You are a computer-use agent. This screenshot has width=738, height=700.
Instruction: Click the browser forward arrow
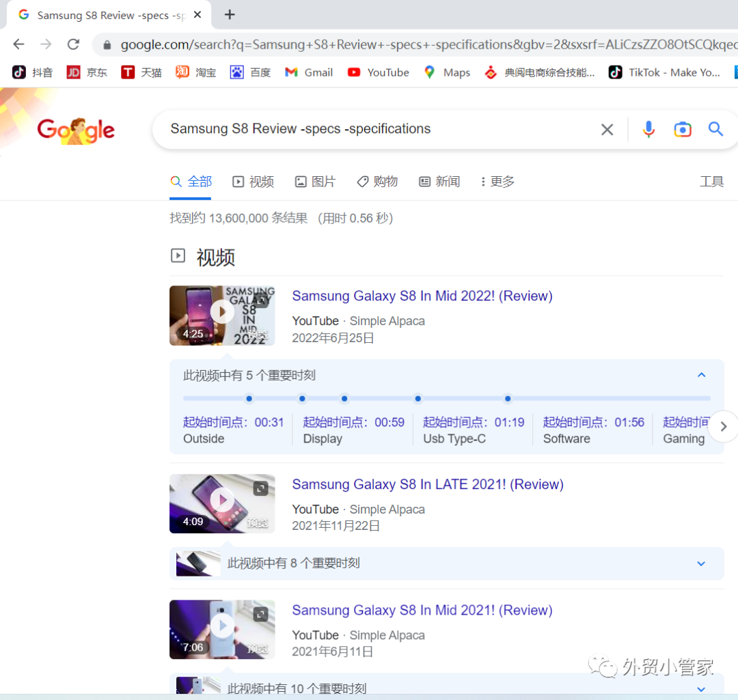[46, 44]
